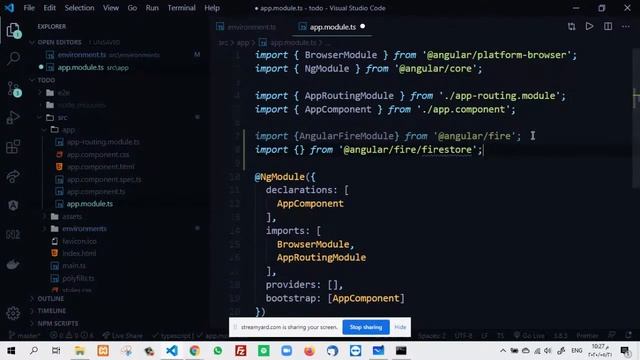Click the errors and warnings counter
Viewport: 640px width, 360px height.
71,336
